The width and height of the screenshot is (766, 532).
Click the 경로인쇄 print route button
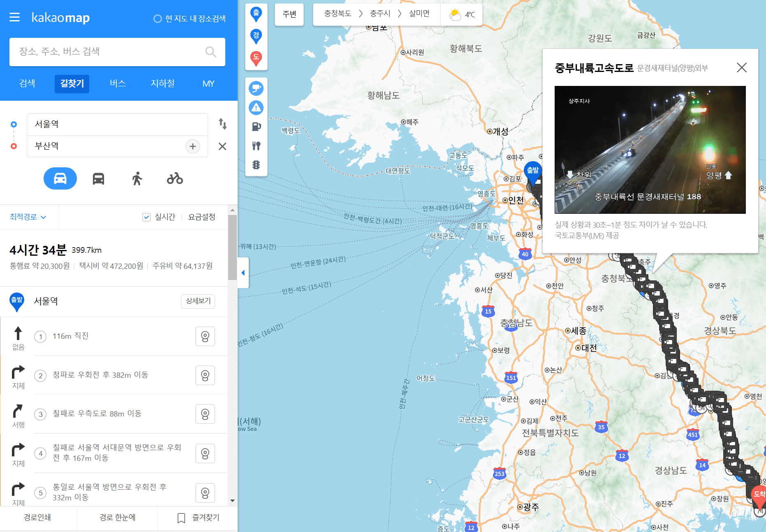(38, 518)
